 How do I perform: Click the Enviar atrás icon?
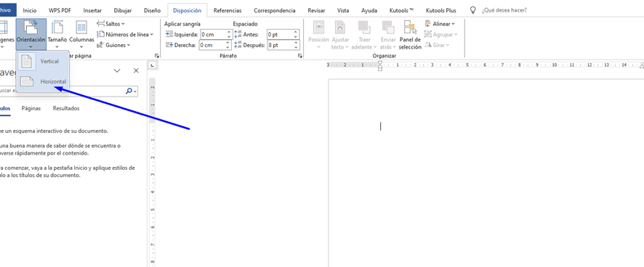coord(388,28)
